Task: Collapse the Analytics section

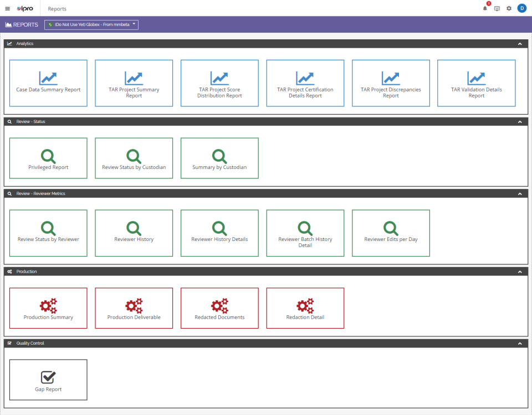Action: [519, 43]
